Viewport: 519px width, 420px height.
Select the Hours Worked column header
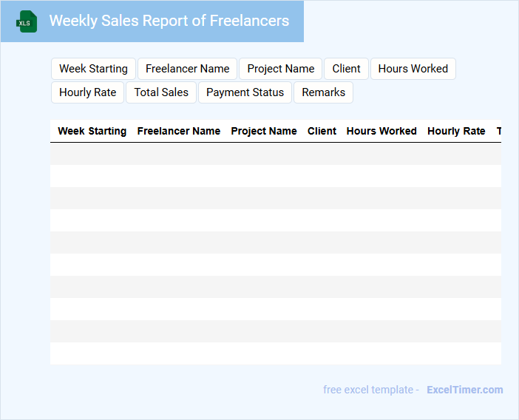[381, 131]
